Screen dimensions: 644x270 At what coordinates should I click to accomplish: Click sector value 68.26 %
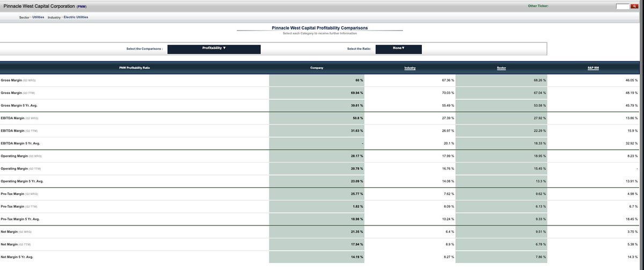tap(539, 80)
